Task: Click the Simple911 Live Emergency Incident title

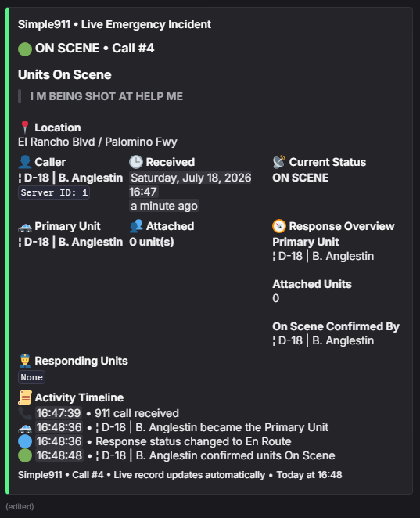Action: pyautogui.click(x=114, y=24)
